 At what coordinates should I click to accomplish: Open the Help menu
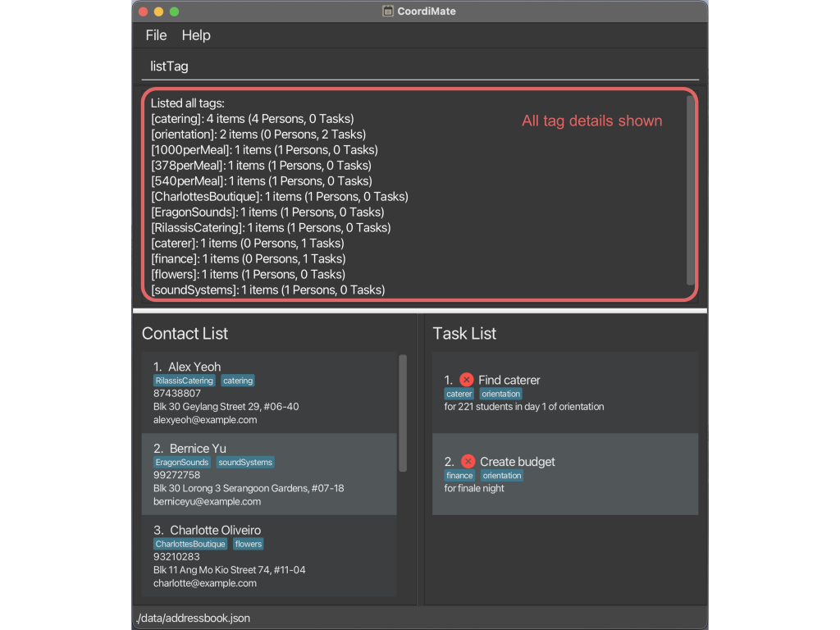[x=196, y=35]
